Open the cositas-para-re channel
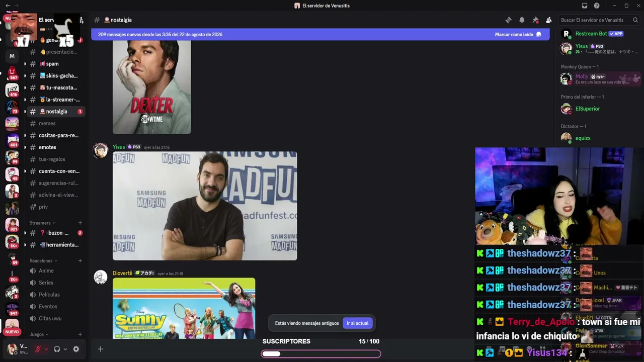644x362 pixels. pos(55,135)
